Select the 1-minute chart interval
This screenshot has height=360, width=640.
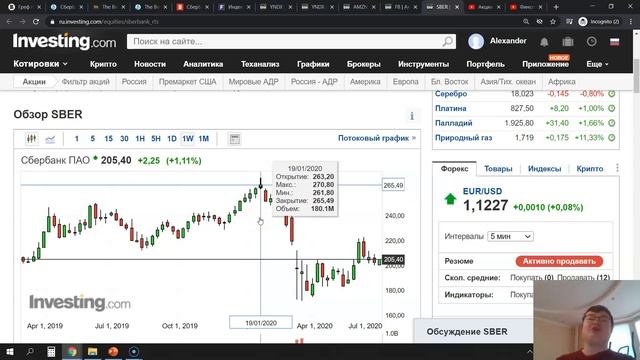pos(76,139)
